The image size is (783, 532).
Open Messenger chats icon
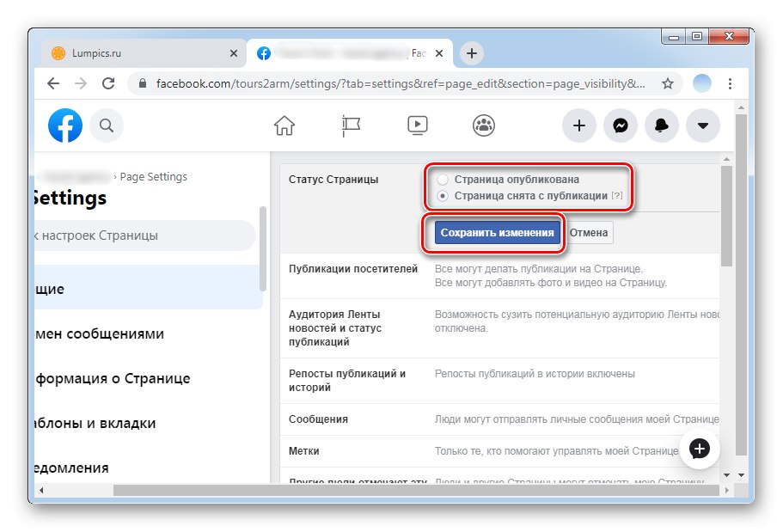pos(621,125)
